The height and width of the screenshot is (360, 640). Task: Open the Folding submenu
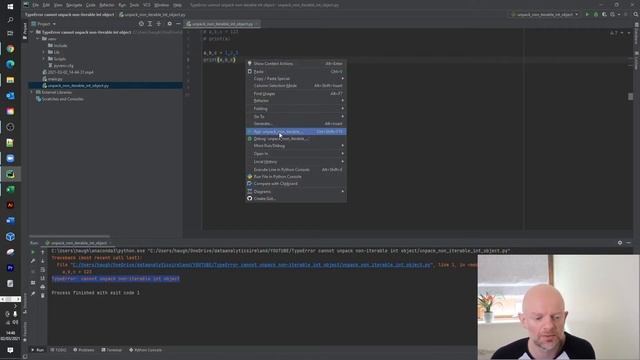(296, 109)
